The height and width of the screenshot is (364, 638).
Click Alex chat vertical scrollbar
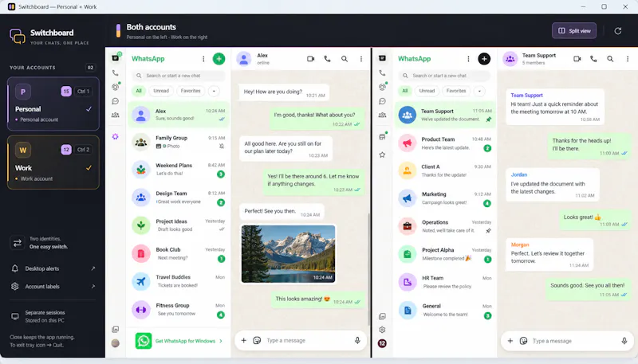click(x=369, y=268)
